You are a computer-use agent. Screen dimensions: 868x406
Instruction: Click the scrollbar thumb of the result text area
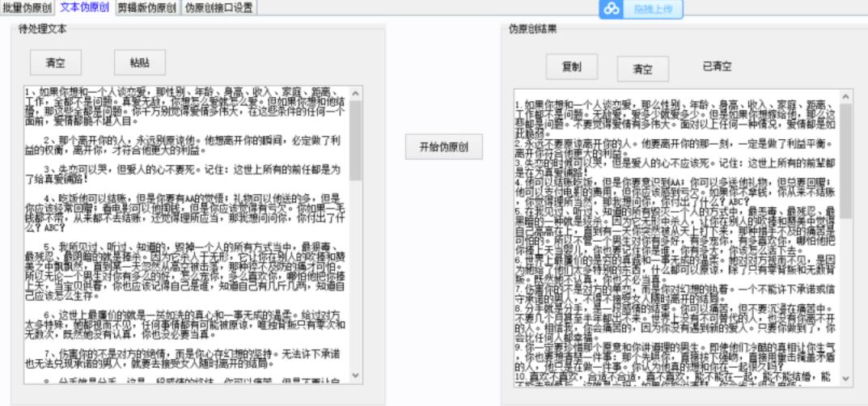(846, 162)
